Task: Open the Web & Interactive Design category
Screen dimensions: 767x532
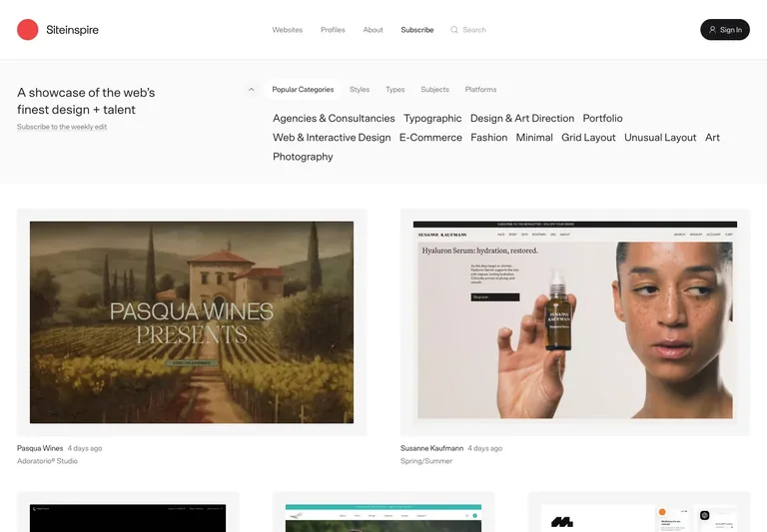Action: 332,138
